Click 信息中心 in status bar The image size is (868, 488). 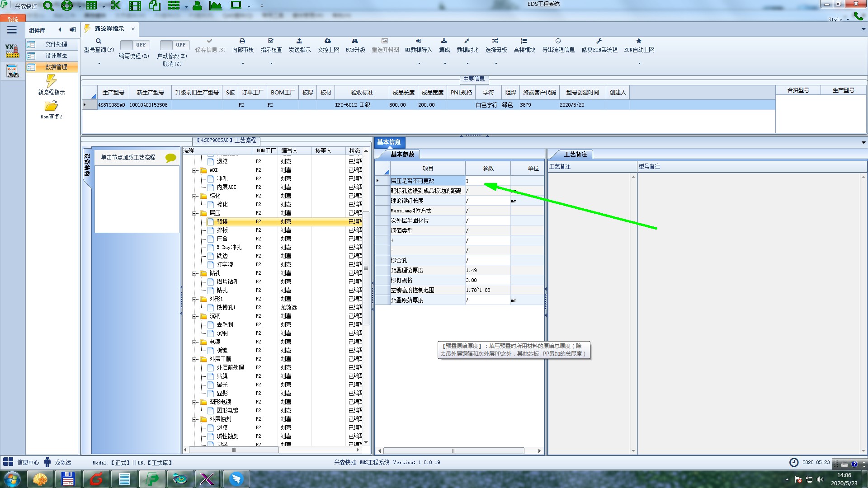click(21, 462)
